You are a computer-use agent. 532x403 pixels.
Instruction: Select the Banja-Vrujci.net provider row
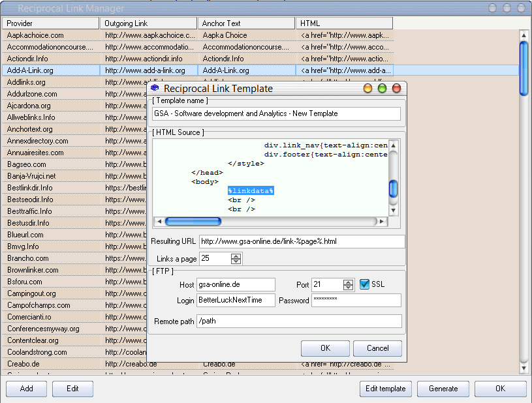click(x=51, y=176)
